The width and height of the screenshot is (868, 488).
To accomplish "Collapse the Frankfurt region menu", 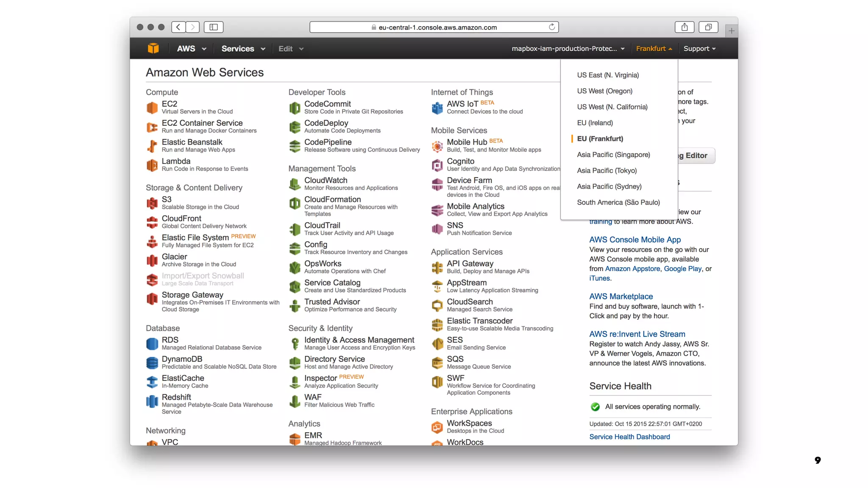I will point(654,49).
